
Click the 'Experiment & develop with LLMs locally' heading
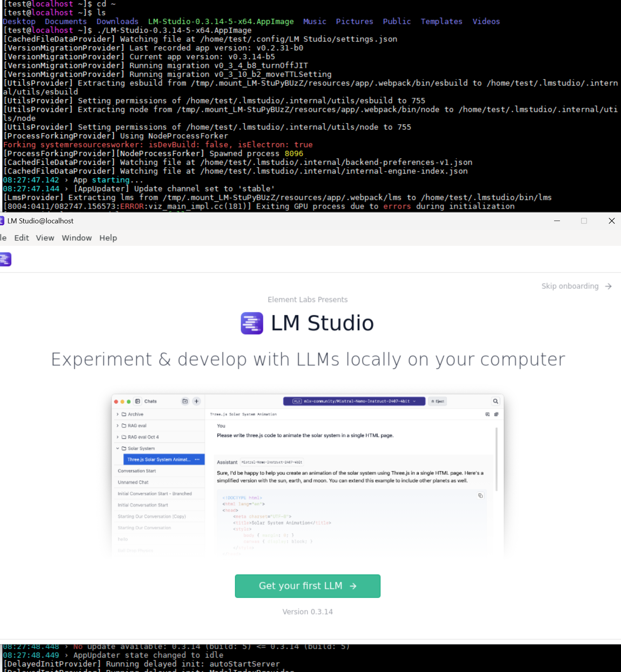click(308, 359)
